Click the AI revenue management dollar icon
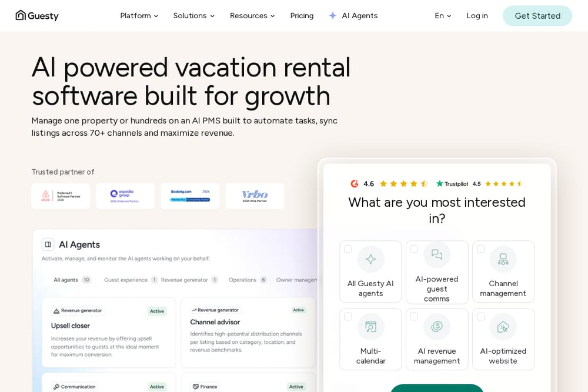The height and width of the screenshot is (392, 588). 437,327
